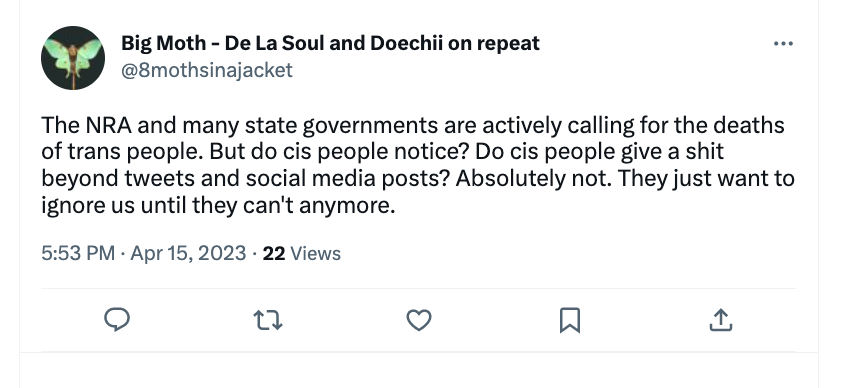Show the 22 Views analytics
This screenshot has height=388, width=846.
301,253
